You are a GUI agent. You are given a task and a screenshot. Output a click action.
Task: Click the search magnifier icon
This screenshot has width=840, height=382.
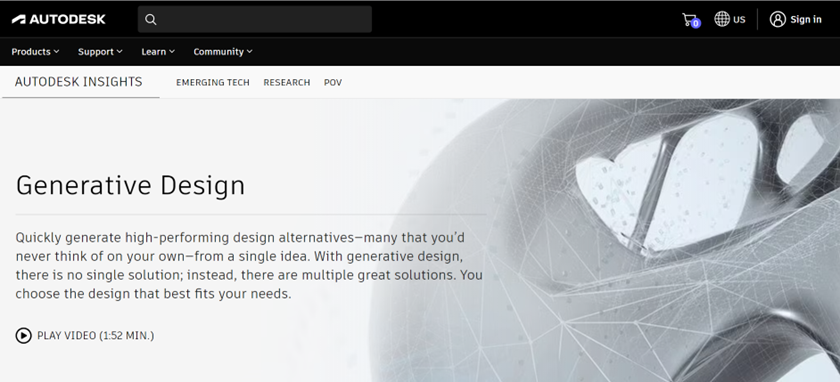point(151,20)
